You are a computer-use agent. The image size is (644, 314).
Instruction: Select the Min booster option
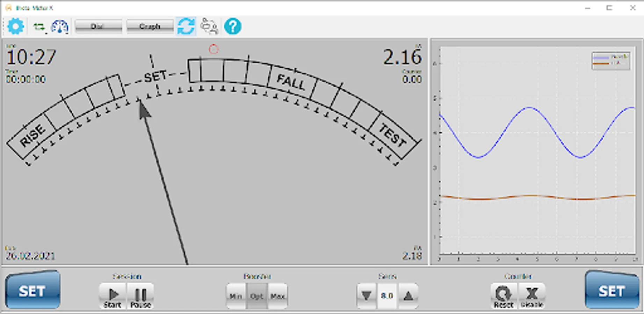(236, 296)
